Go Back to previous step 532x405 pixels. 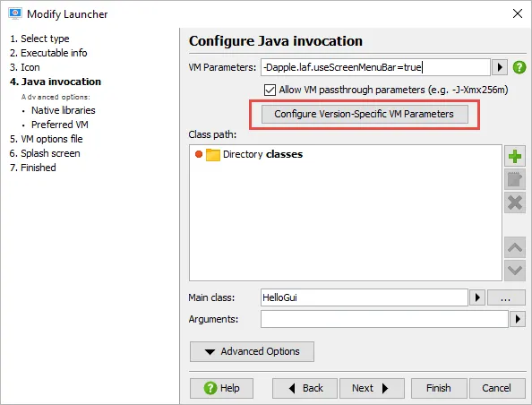click(305, 388)
